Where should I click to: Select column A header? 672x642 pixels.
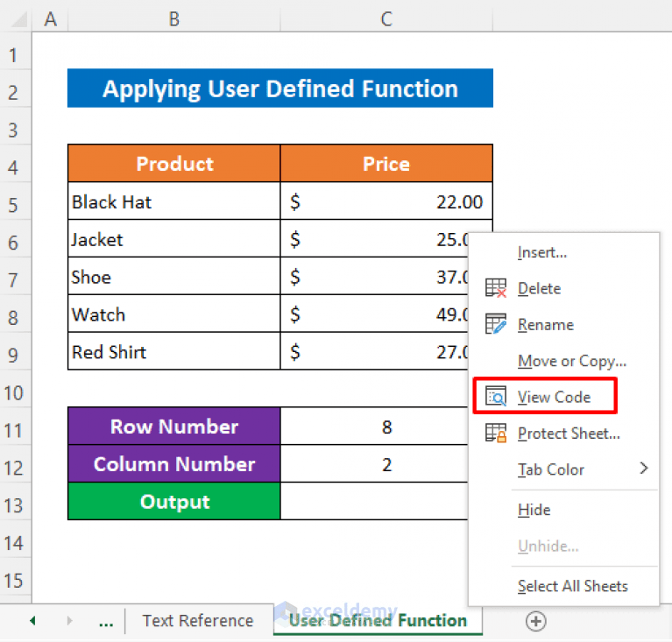click(x=50, y=19)
